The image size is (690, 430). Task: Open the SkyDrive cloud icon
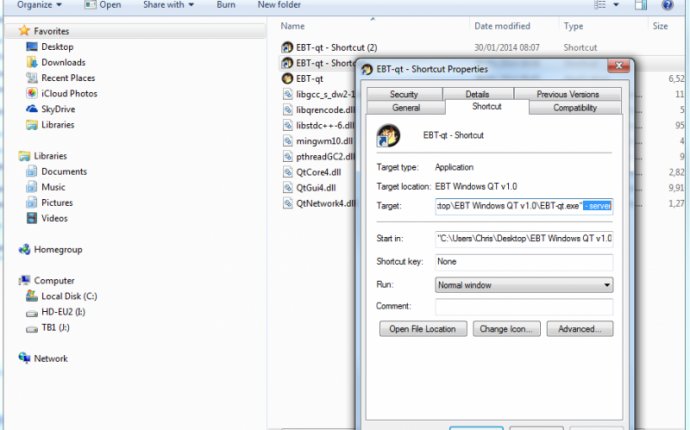[32, 109]
